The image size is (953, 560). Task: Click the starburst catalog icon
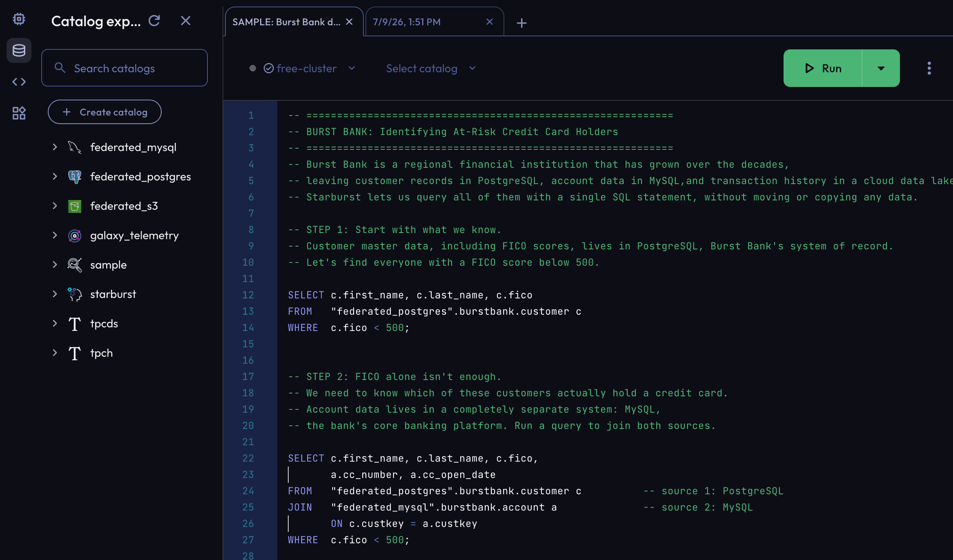[75, 294]
